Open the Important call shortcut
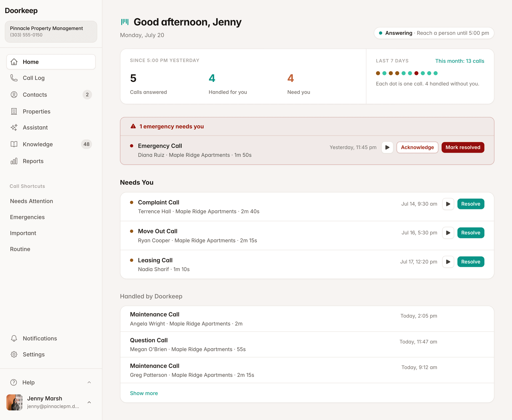512x420 pixels. pos(23,233)
